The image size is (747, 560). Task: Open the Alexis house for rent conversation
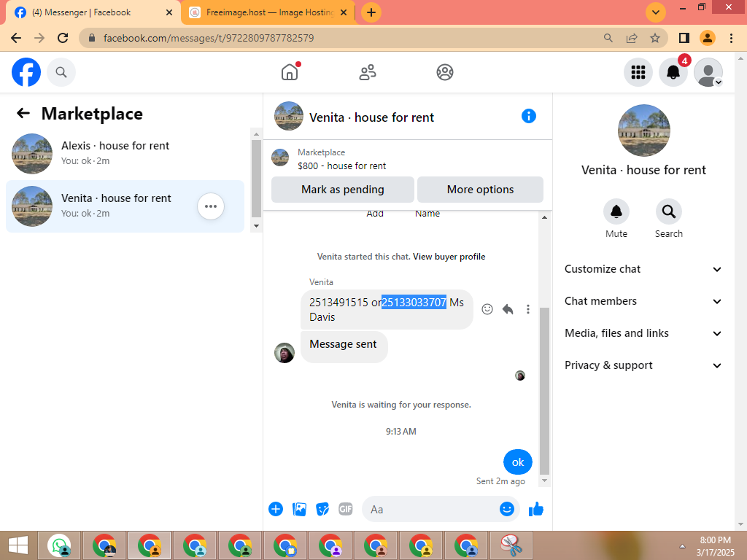click(x=125, y=153)
